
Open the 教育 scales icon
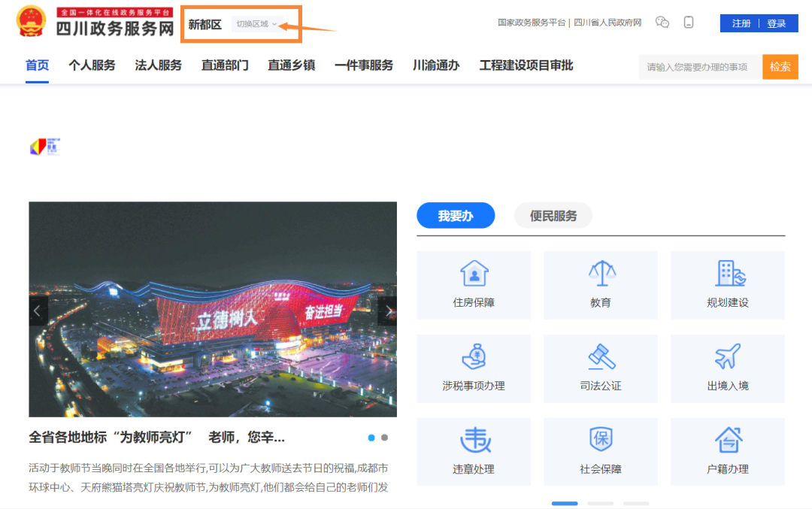[x=601, y=274]
